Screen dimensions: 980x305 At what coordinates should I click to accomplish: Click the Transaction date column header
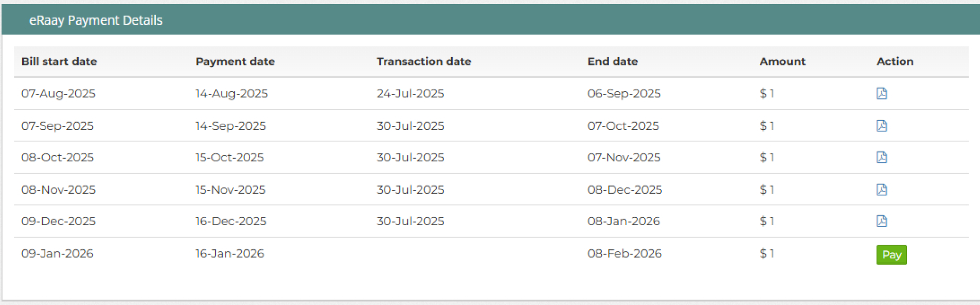pos(424,61)
